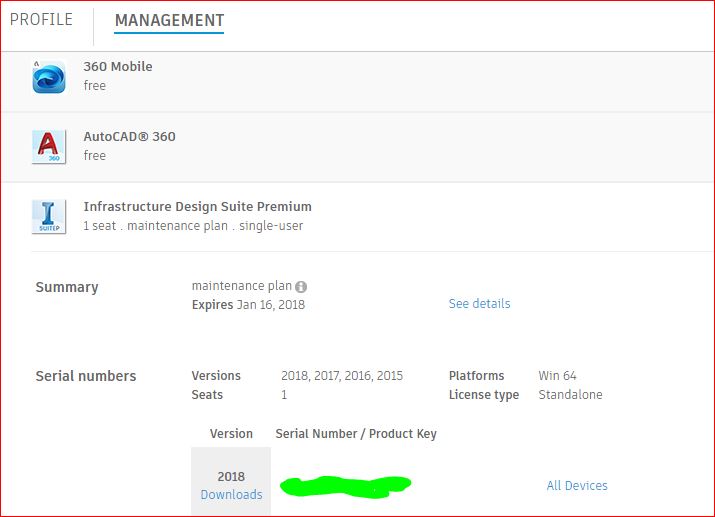Click the 'Standalone' license type value
715x517 pixels.
(570, 395)
